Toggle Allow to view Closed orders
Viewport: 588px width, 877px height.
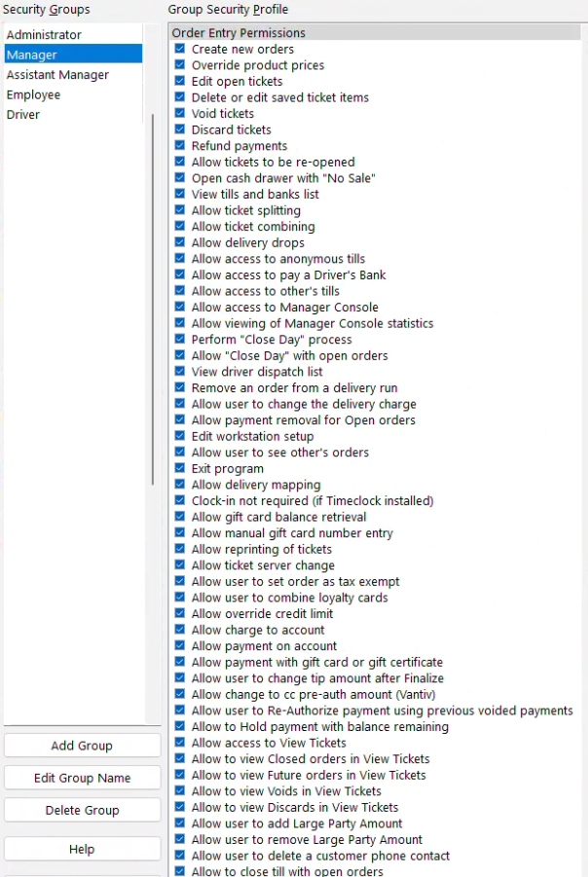(179, 758)
